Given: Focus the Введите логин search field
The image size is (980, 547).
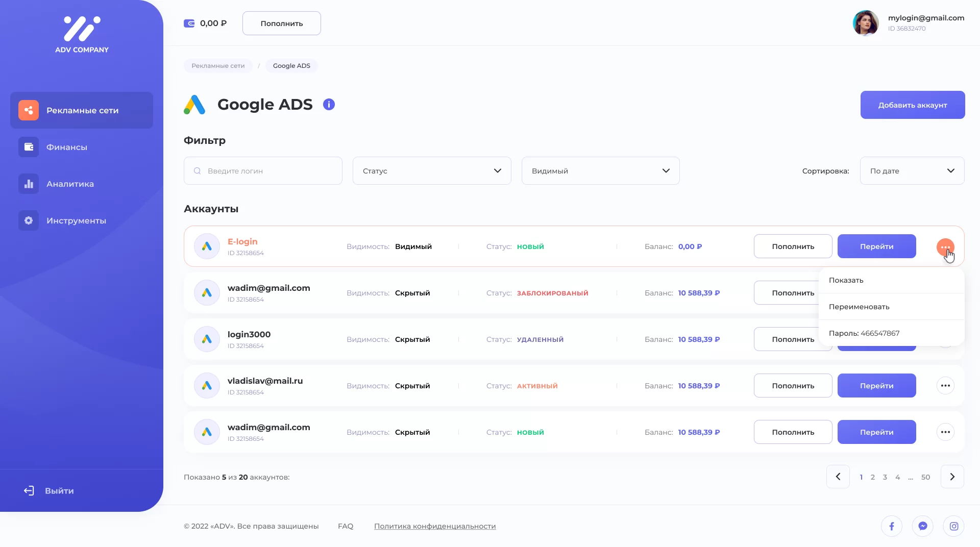Looking at the screenshot, I should [x=263, y=171].
